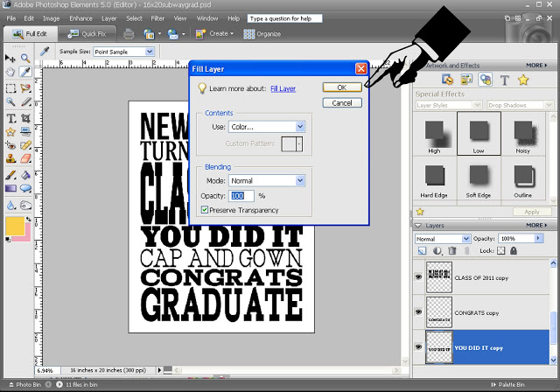The image size is (560, 392).
Task: Select the Gradient tool
Action: click(x=10, y=188)
